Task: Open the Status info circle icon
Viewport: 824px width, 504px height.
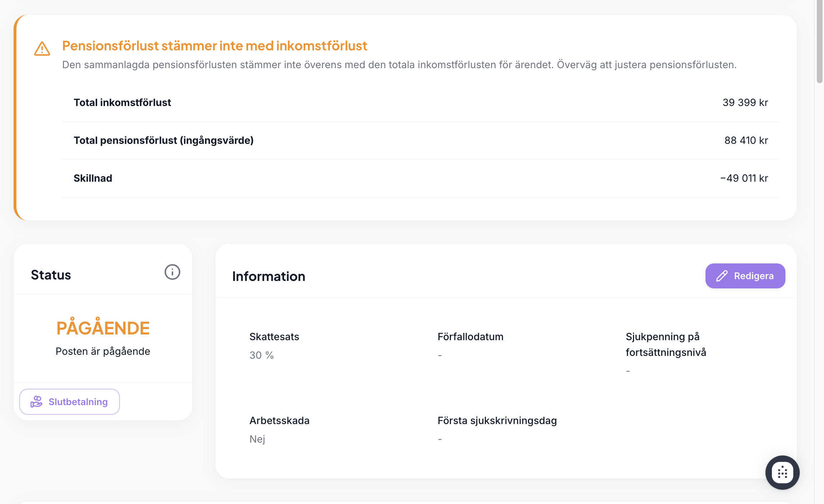Action: tap(172, 272)
